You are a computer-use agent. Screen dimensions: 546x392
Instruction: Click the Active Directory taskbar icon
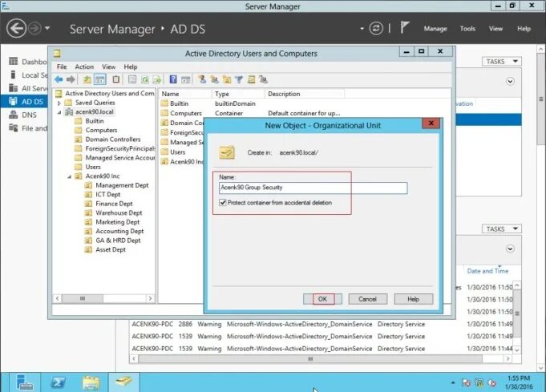point(124,382)
